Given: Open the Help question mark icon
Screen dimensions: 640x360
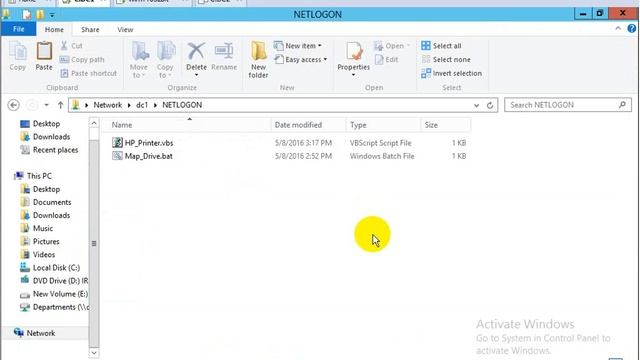Looking at the screenshot, I should click(631, 29).
